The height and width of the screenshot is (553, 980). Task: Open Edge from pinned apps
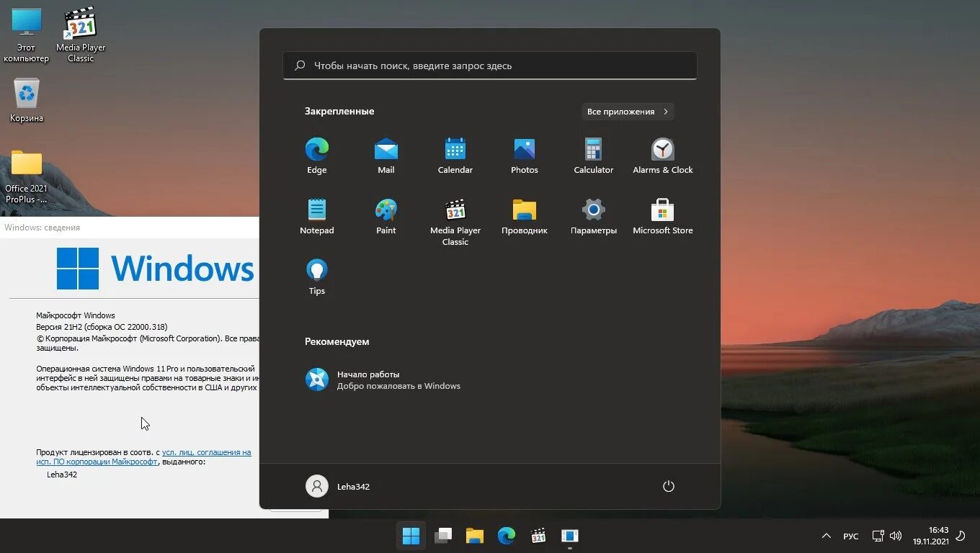point(317,156)
